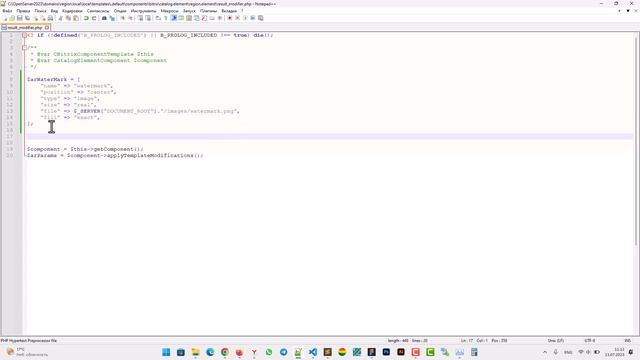
Task: Click the Print toolbar icon
Action: [50, 18]
